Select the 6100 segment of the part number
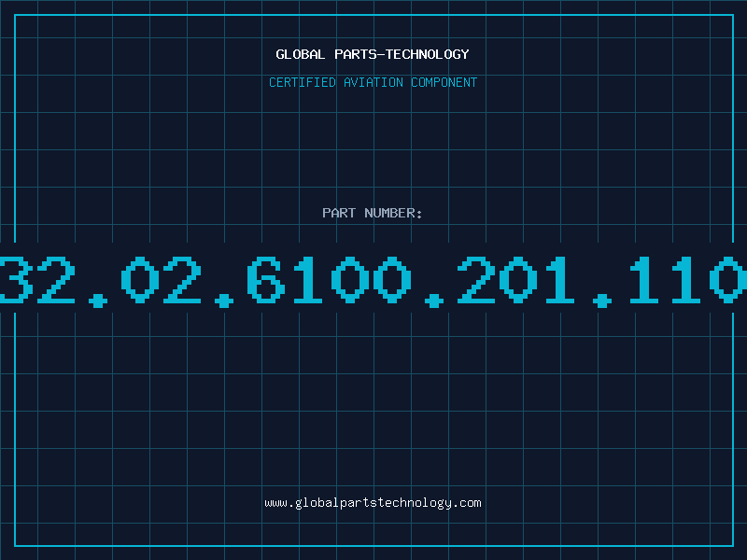Viewport: 747px width, 560px height. point(329,279)
